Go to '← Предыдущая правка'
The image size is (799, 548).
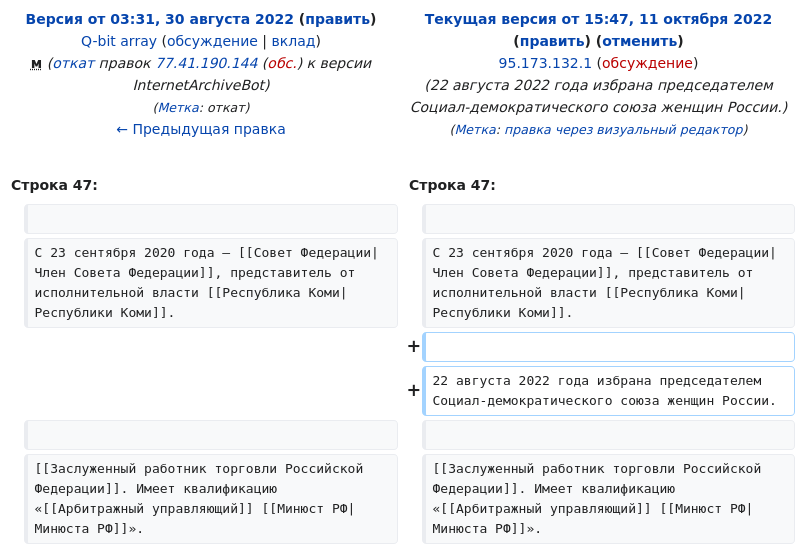201,129
